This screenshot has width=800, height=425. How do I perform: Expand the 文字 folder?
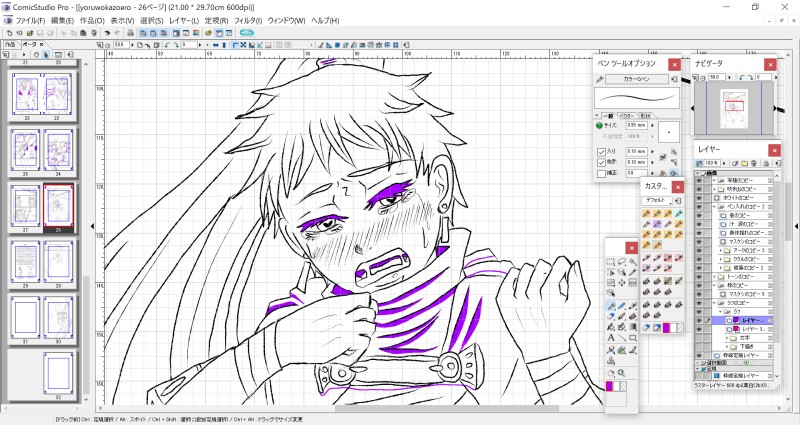tap(727, 338)
